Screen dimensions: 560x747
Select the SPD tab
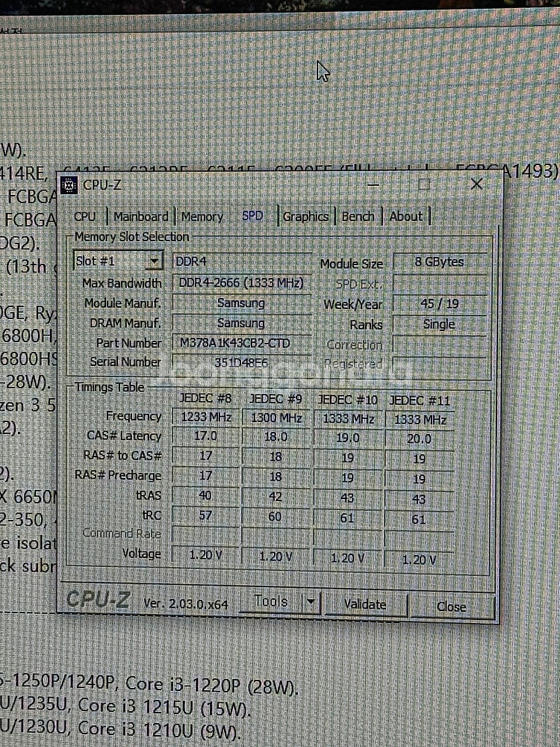click(x=252, y=216)
